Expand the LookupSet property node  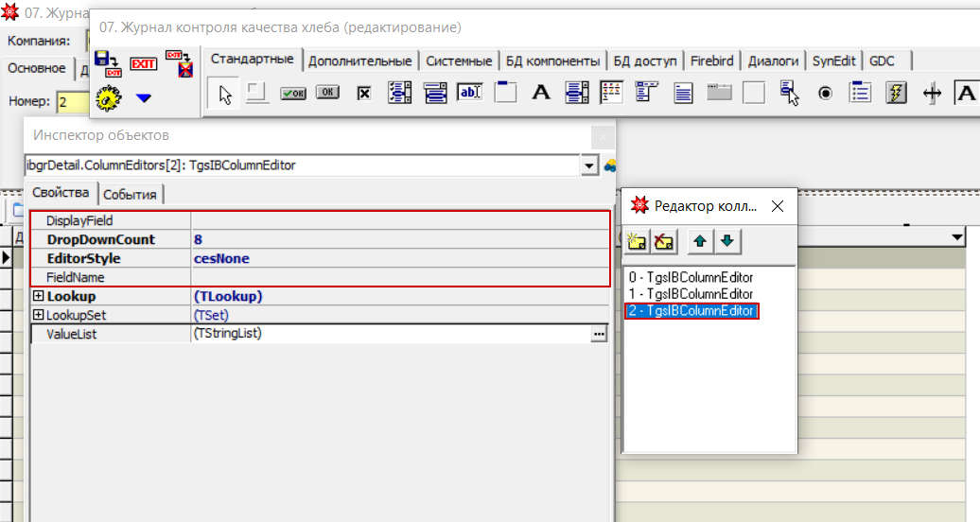click(x=38, y=315)
